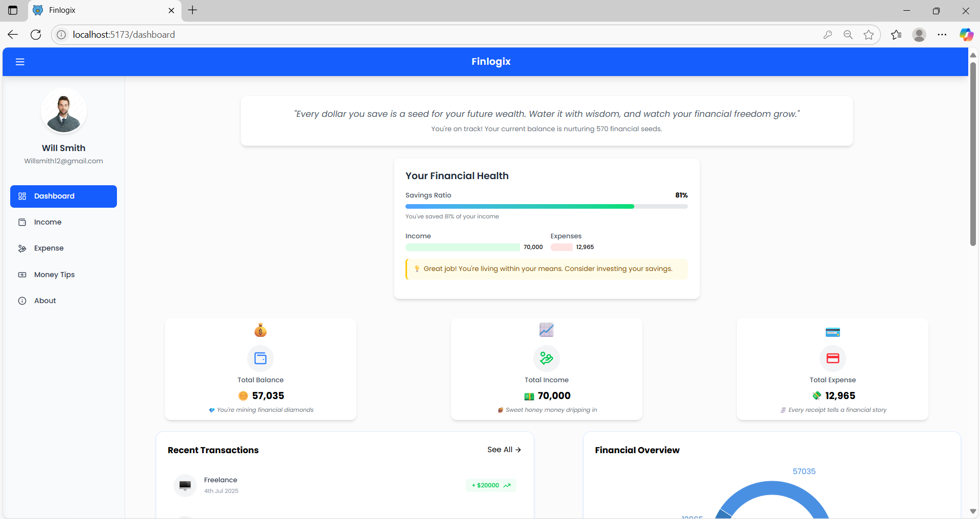Image resolution: width=980 pixels, height=519 pixels.
Task: Click the cash icon beside 70,000
Action: (529, 396)
